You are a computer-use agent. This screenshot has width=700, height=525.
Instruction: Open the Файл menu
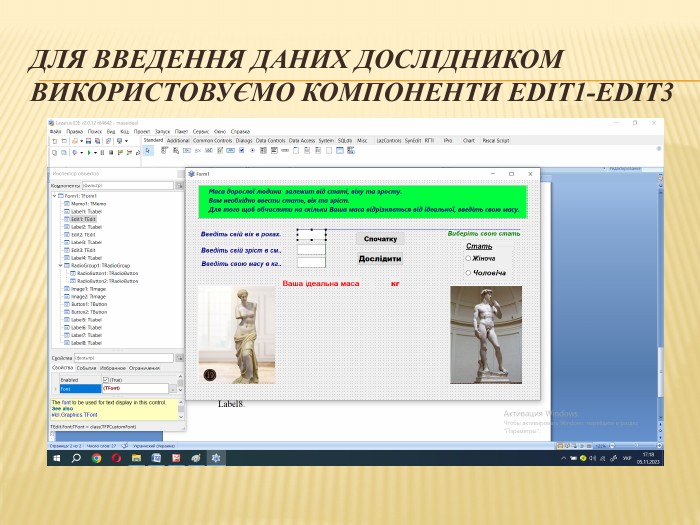(x=55, y=132)
